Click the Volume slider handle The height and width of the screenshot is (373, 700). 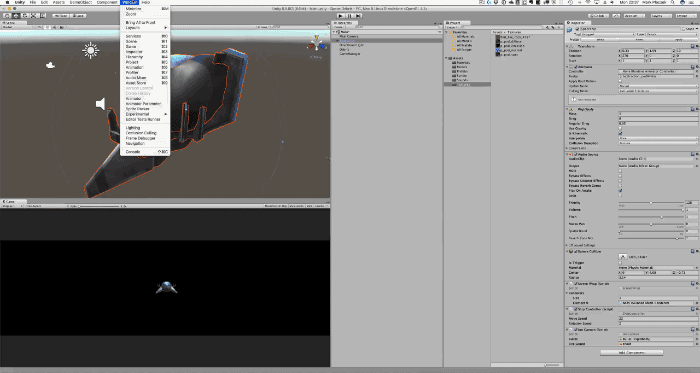coord(682,210)
